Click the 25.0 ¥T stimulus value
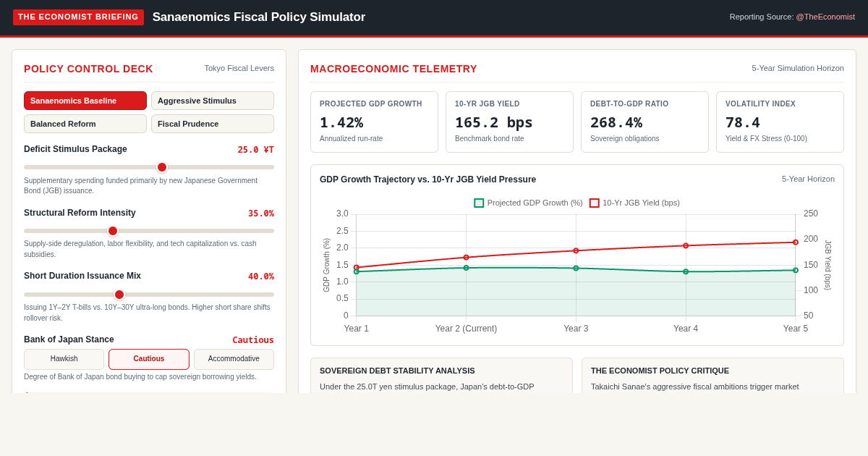The height and width of the screenshot is (456, 868). pos(256,150)
